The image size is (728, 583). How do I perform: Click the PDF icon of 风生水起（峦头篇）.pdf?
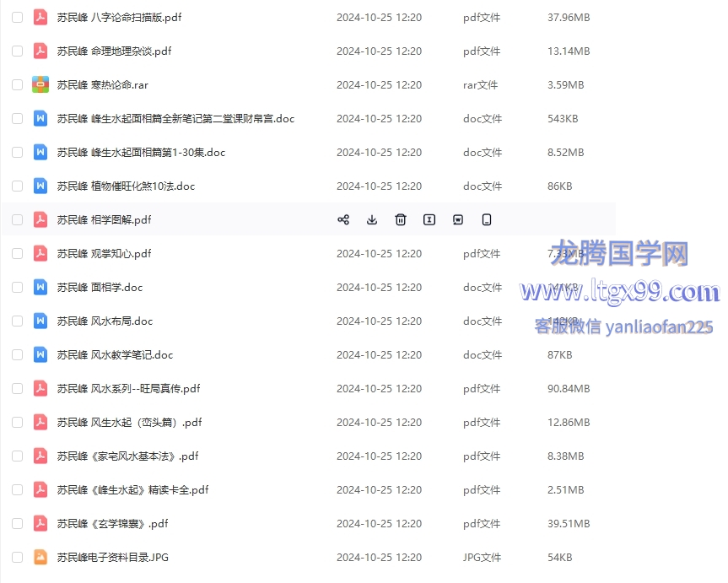point(40,422)
